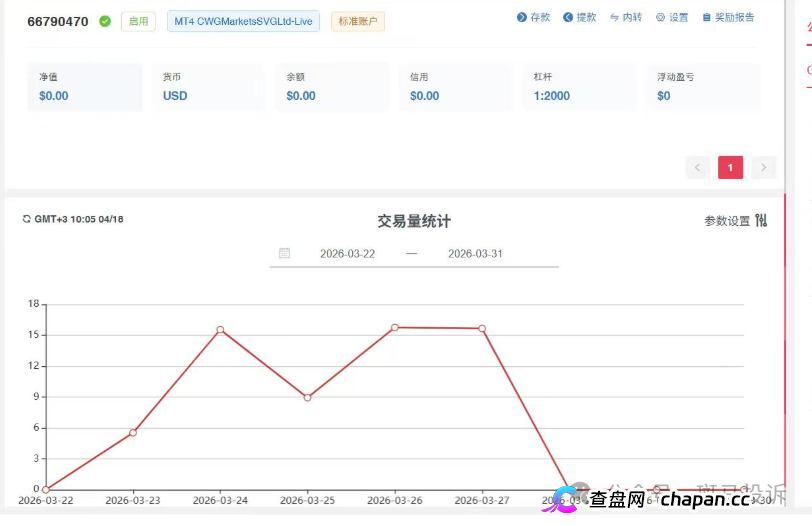Click the 18 y-axis label
This screenshot has width=812, height=526.
click(34, 304)
